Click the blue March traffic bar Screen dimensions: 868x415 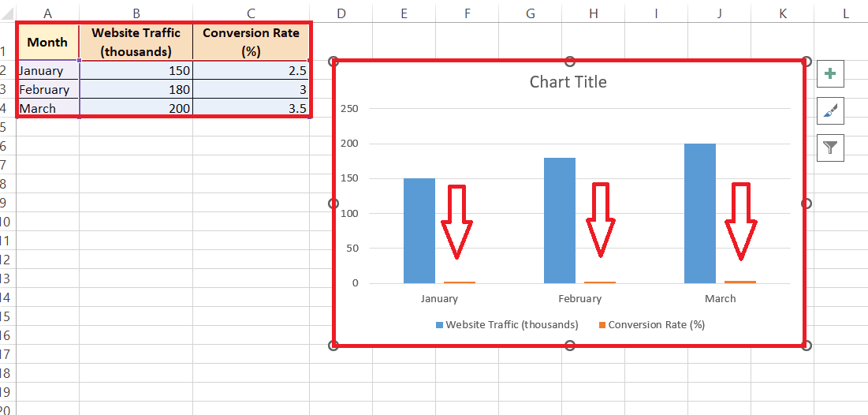coord(700,213)
